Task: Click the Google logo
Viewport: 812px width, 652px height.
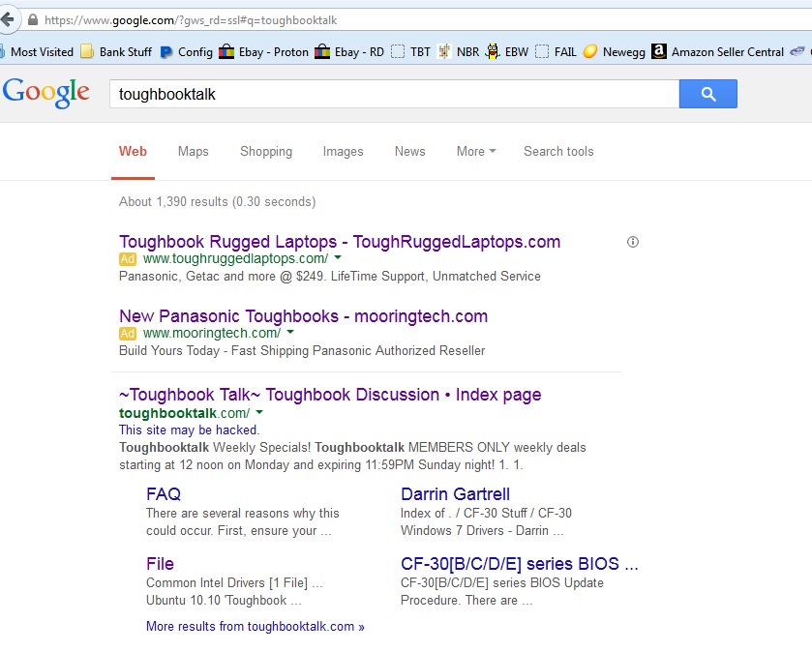Action: (x=46, y=93)
